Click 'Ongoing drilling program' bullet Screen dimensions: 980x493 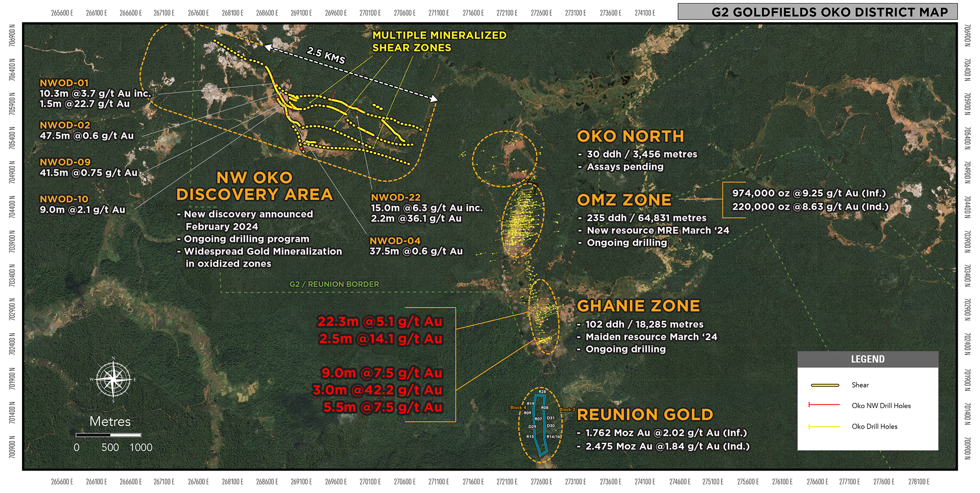pos(243,239)
